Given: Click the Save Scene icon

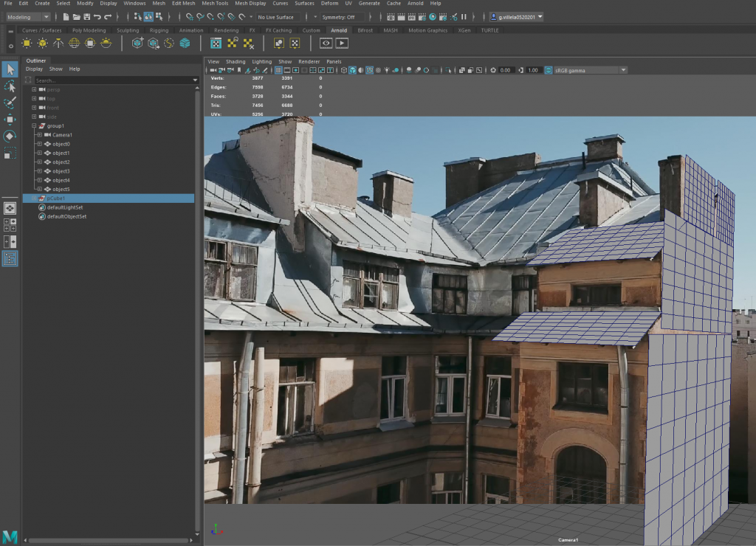Looking at the screenshot, I should coord(87,16).
